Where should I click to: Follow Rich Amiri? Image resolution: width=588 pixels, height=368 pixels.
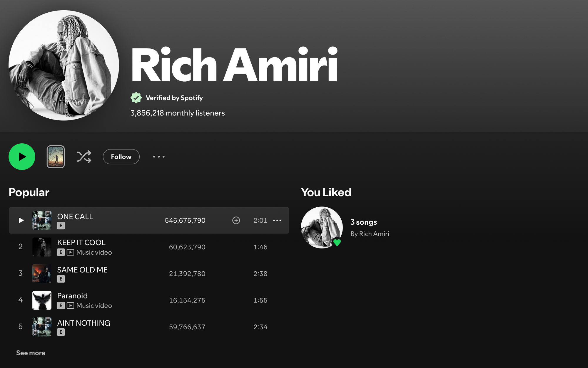point(121,157)
